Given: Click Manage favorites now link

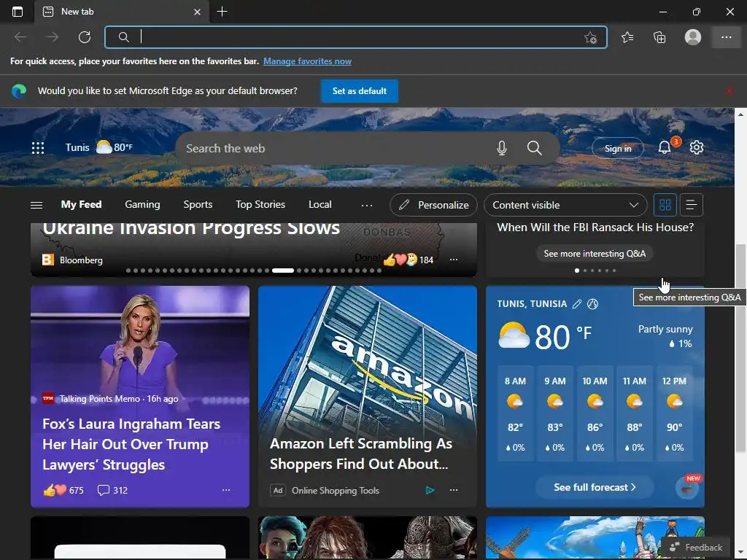Looking at the screenshot, I should (307, 61).
